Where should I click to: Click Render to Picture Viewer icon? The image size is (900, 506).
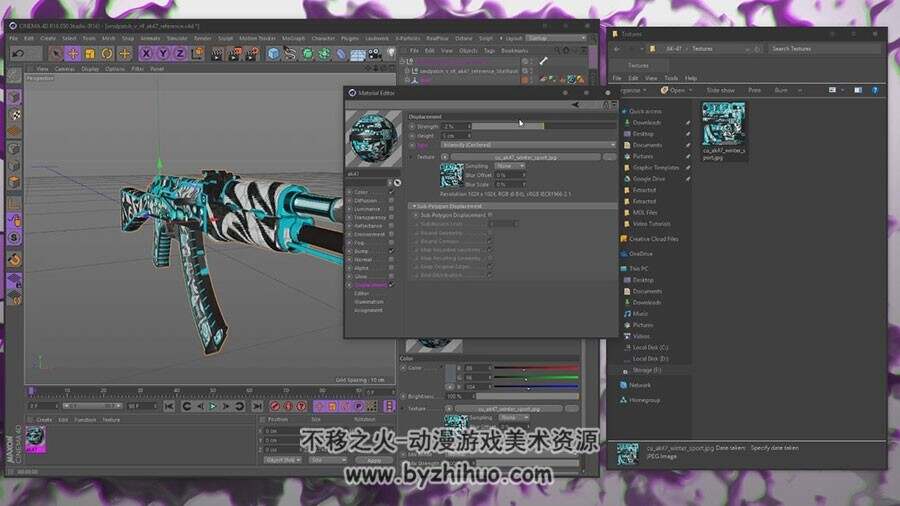pos(235,54)
